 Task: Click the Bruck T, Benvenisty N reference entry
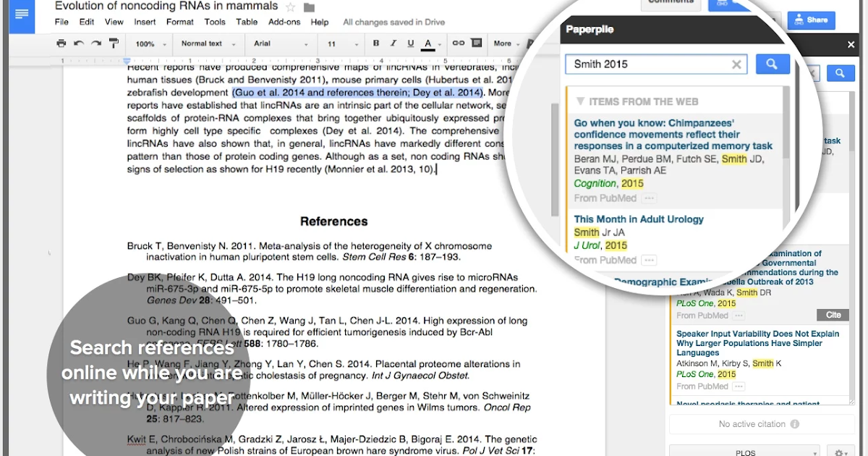310,251
